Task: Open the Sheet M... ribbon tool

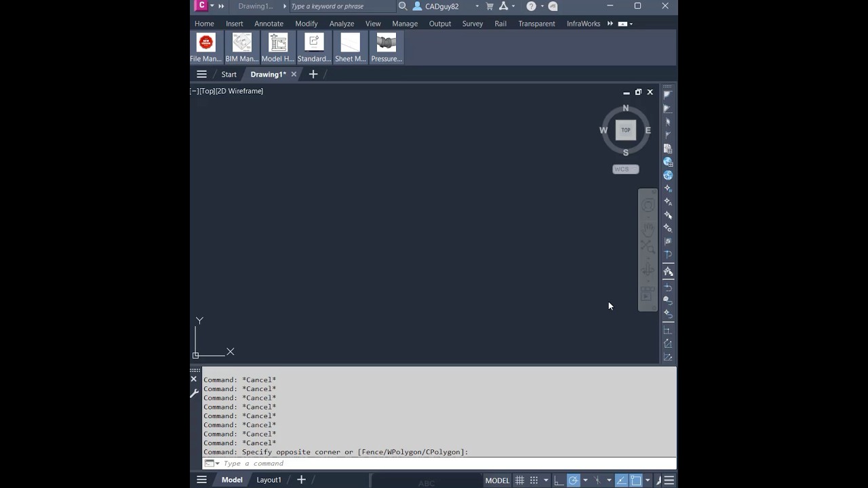Action: click(x=351, y=47)
